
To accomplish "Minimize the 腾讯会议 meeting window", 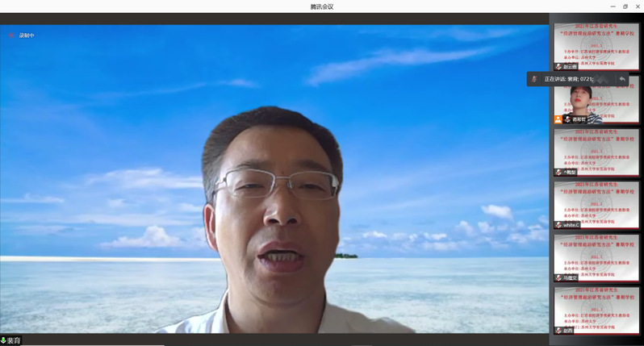I will click(613, 6).
